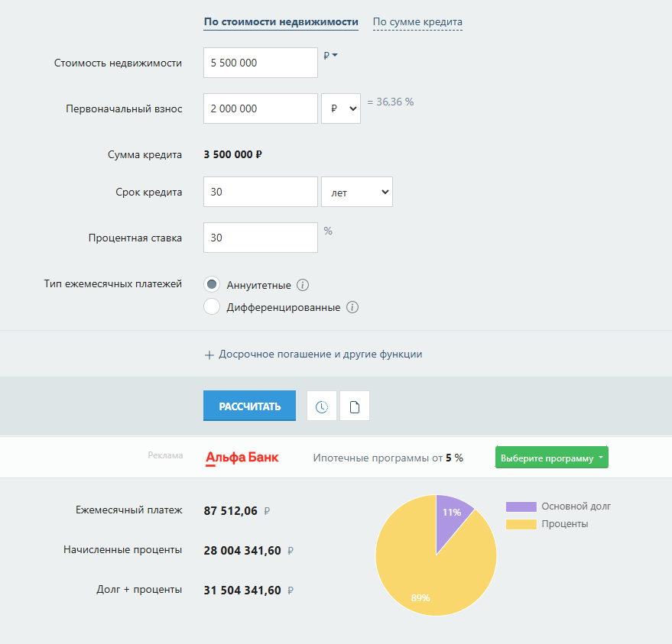Viewport: 672px width, 644px height.
Task: Click info icon next to Аннуитетные
Action: point(303,285)
